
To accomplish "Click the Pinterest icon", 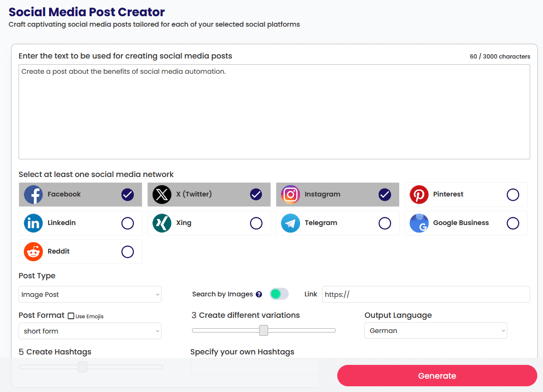I will point(419,194).
